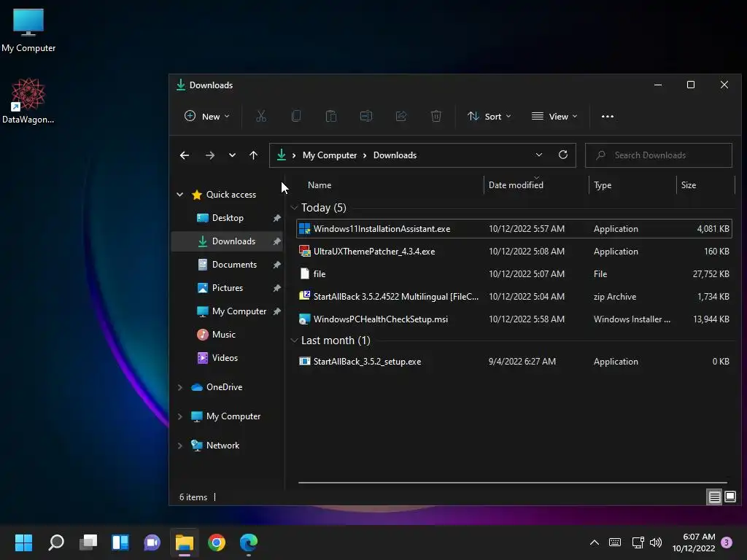
Task: Click the Search Downloads field
Action: (659, 155)
